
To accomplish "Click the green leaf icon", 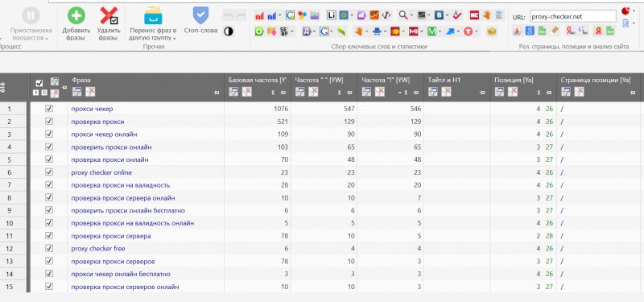I will (341, 31).
